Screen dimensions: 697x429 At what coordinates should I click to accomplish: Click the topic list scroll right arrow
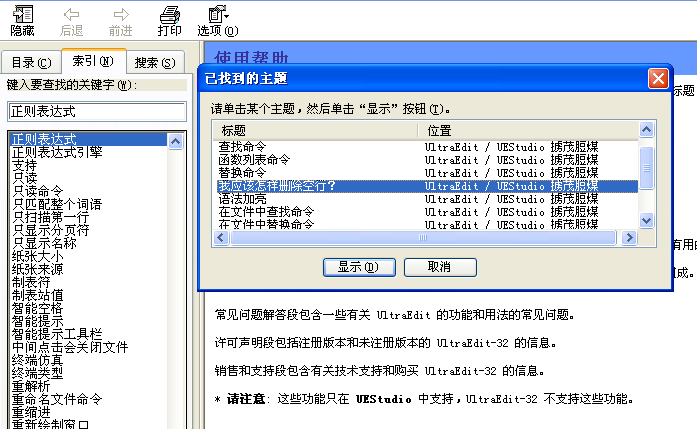coord(629,238)
